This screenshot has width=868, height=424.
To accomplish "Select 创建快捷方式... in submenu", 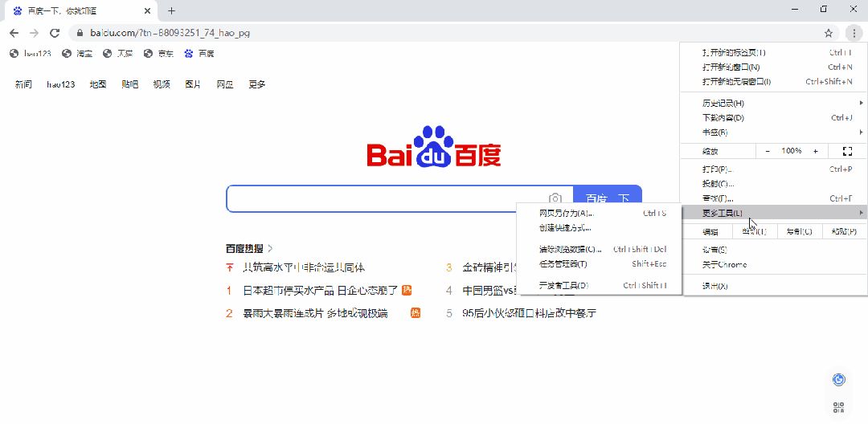I will pyautogui.click(x=599, y=227).
